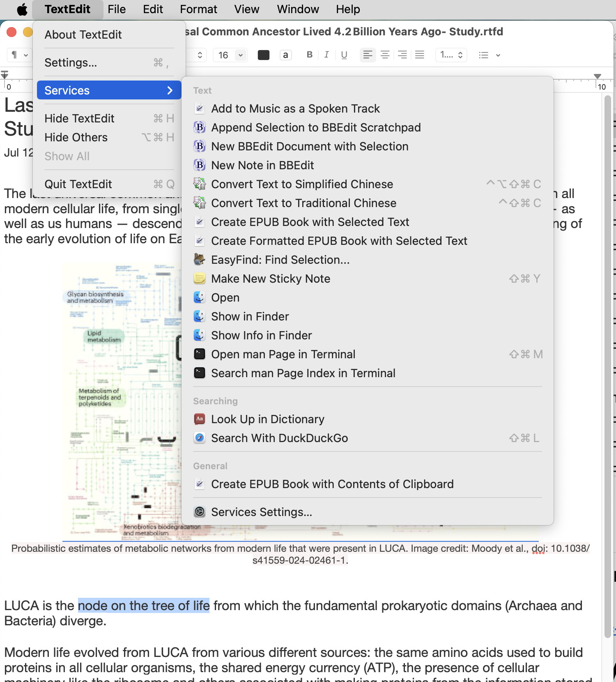616x682 pixels.
Task: Click the highlighted text 'node on the tree of life'
Action: (144, 606)
